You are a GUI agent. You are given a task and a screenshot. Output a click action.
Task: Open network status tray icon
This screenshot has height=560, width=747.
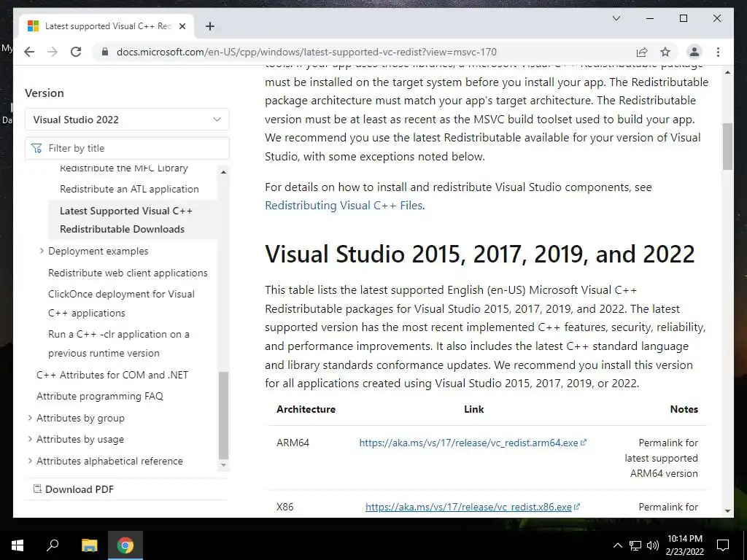point(635,545)
